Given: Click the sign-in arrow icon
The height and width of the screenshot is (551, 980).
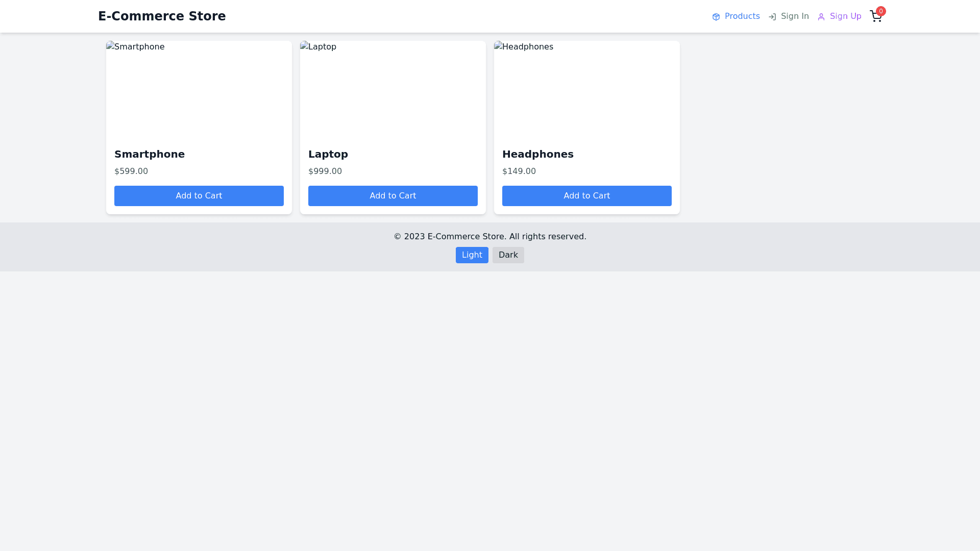Looking at the screenshot, I should pos(772,17).
